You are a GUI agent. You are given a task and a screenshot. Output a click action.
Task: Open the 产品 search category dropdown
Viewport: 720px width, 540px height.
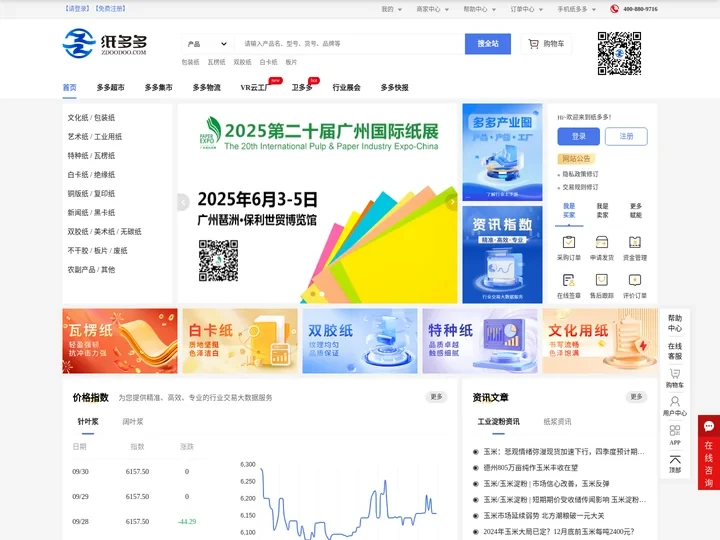point(207,44)
